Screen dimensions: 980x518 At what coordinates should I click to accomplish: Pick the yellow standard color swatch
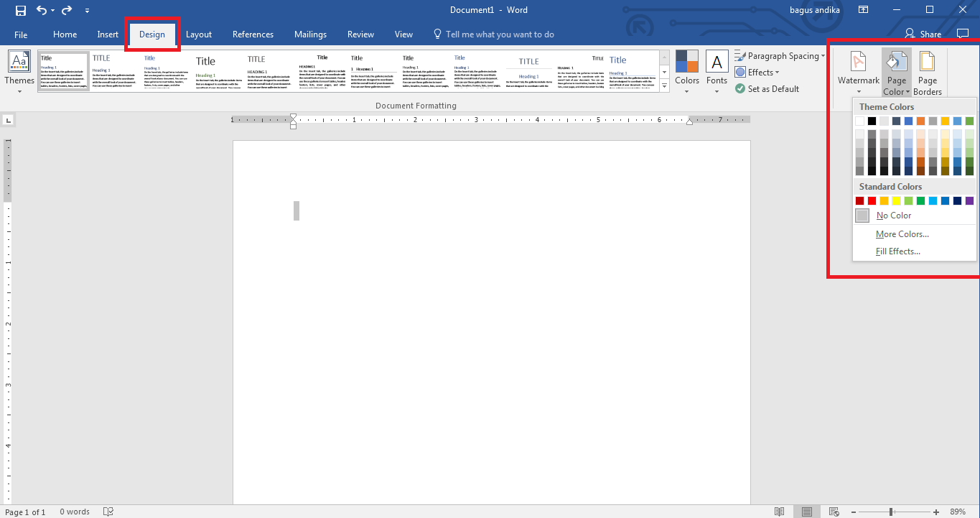click(896, 201)
